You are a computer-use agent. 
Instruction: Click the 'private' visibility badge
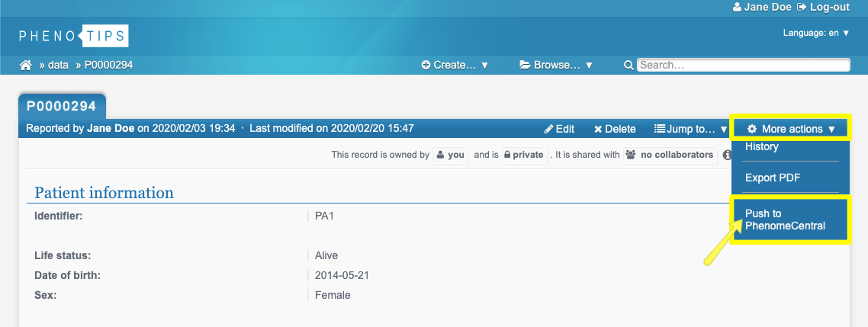click(525, 155)
